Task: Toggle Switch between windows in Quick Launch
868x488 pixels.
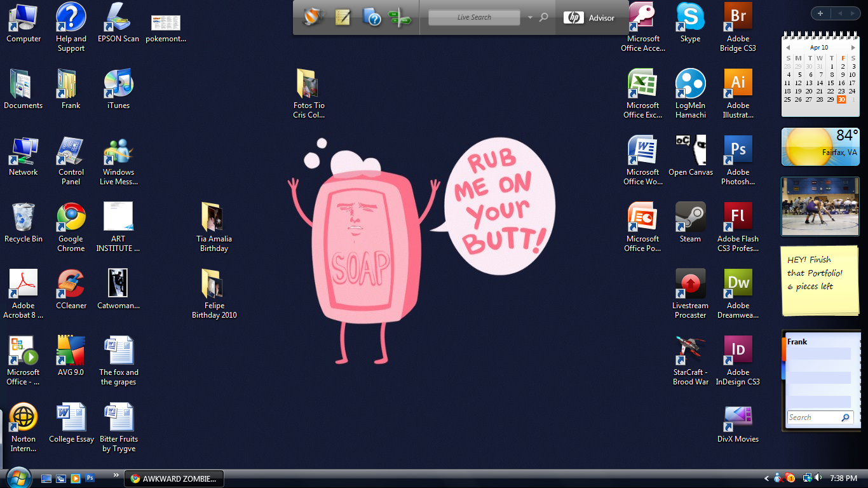Action: pyautogui.click(x=61, y=478)
